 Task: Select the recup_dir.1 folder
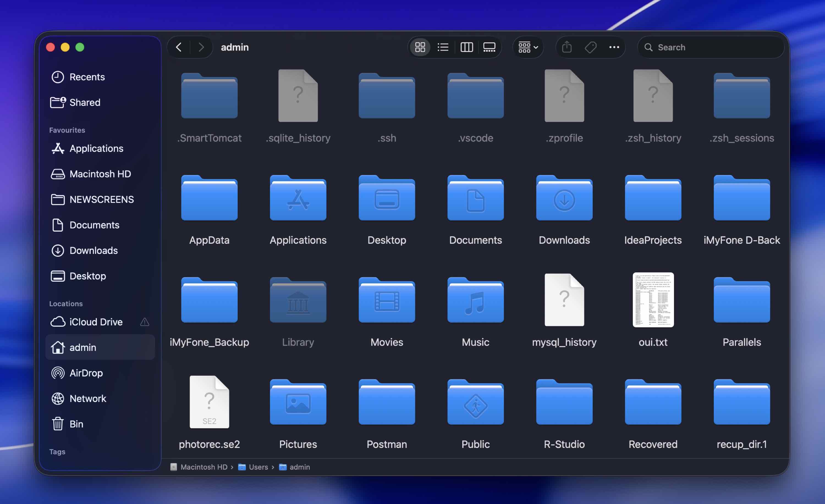pyautogui.click(x=742, y=402)
